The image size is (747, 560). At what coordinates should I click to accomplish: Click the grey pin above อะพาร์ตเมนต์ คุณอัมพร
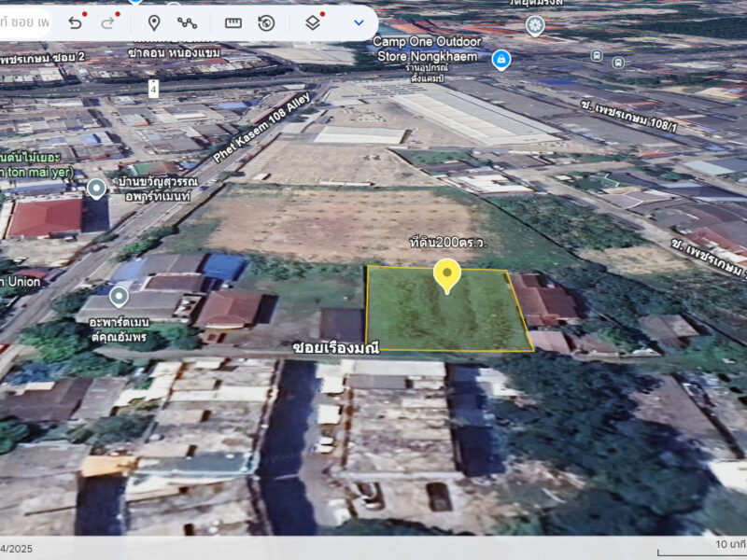tap(119, 297)
